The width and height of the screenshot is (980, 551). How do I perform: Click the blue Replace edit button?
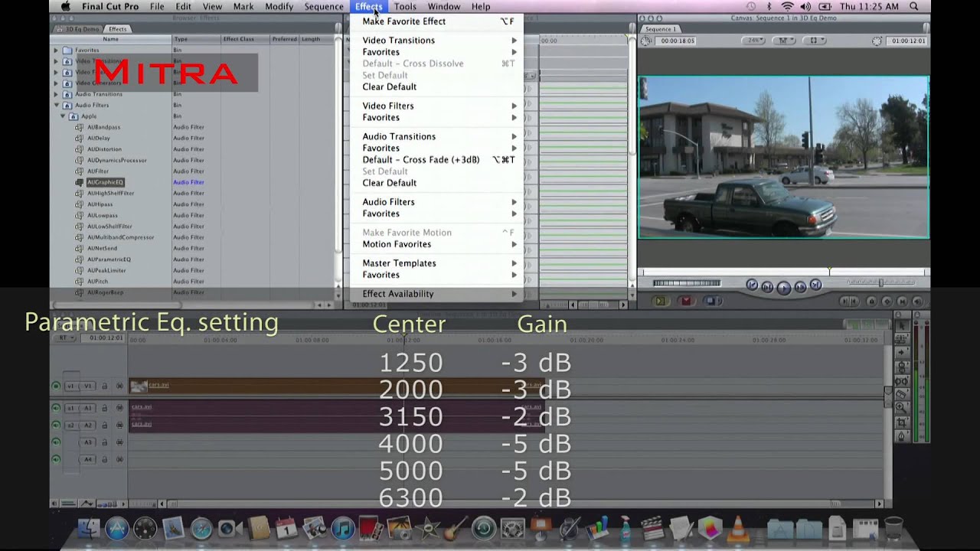click(x=712, y=302)
